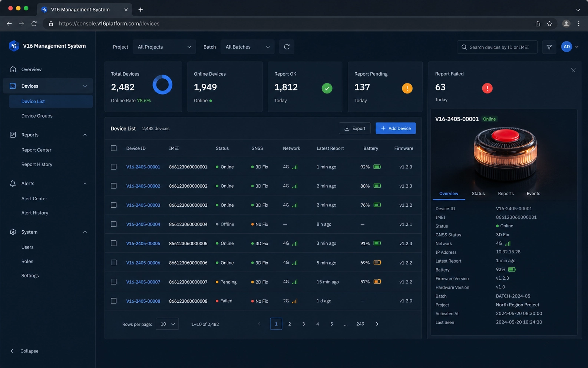Click the browser reload icon
This screenshot has height=368, width=588.
coord(34,23)
